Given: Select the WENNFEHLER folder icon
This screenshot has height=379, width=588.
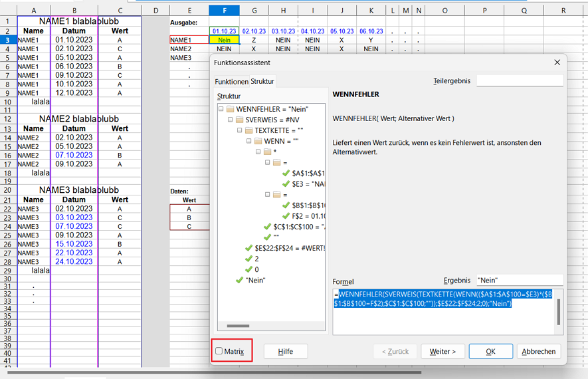Looking at the screenshot, I should tap(231, 109).
